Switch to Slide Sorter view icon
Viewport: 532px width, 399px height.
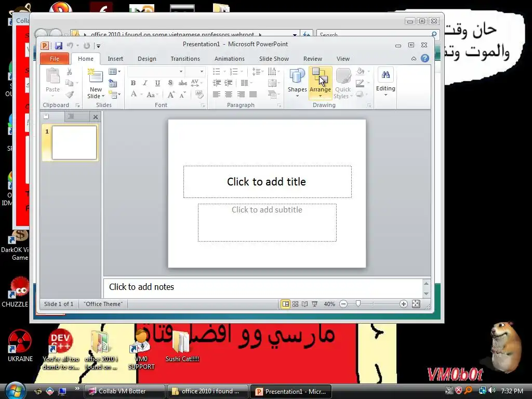pyautogui.click(x=296, y=304)
